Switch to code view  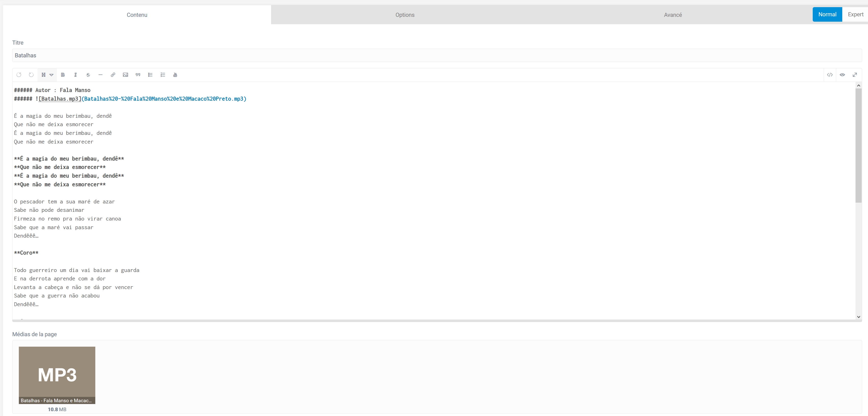point(830,75)
